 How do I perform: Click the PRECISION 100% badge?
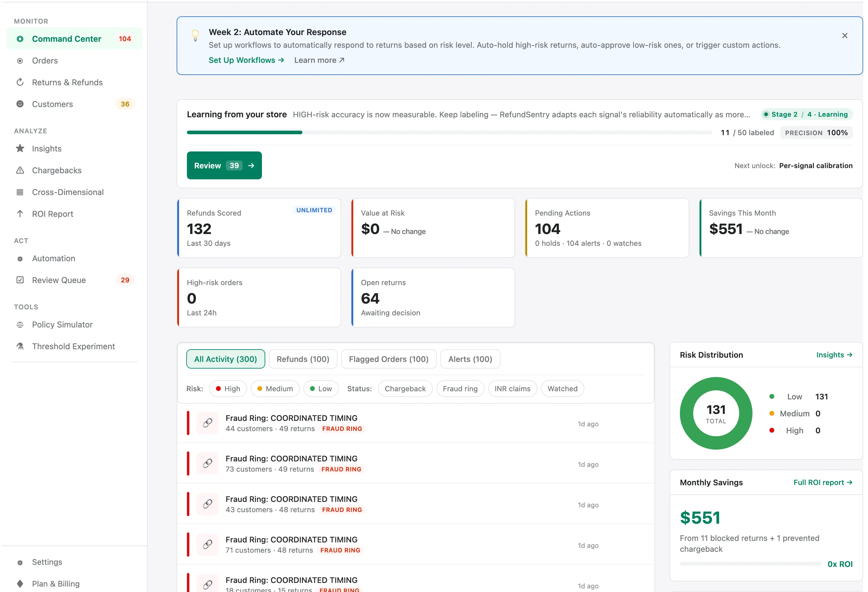(x=816, y=133)
